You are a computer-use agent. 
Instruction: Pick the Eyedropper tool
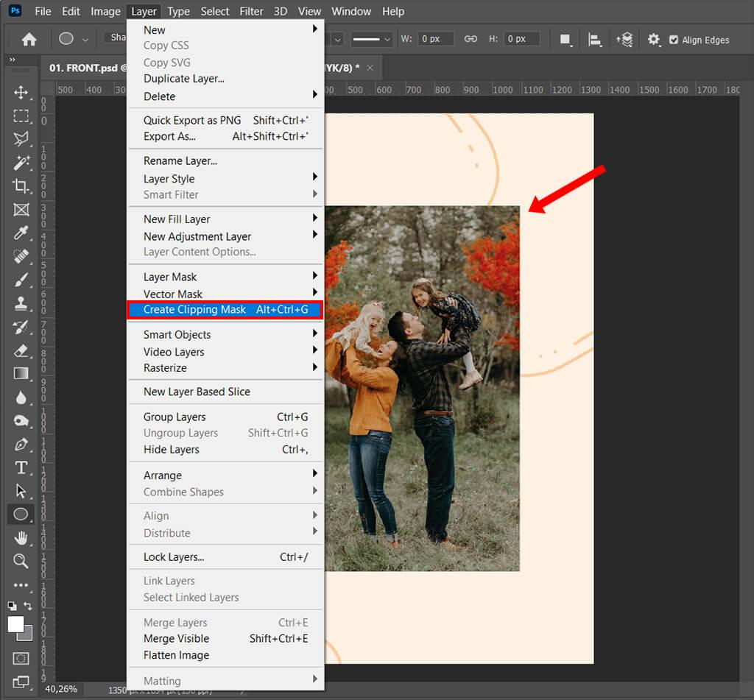[x=21, y=233]
